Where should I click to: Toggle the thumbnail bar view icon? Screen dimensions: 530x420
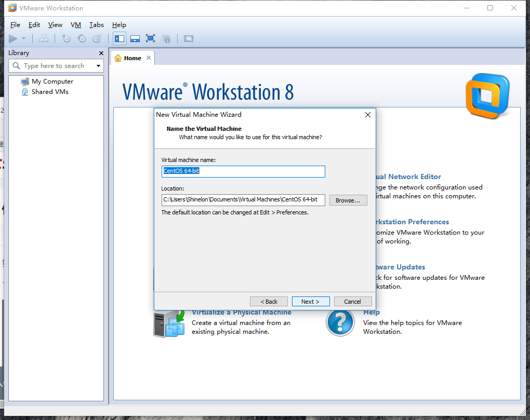click(x=135, y=39)
